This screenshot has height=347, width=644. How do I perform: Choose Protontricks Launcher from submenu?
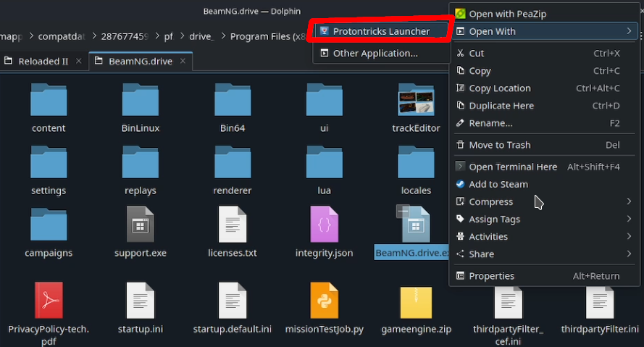[x=382, y=31]
